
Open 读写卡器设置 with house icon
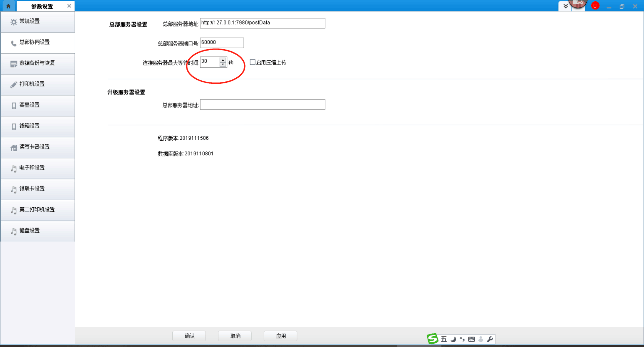coord(38,147)
